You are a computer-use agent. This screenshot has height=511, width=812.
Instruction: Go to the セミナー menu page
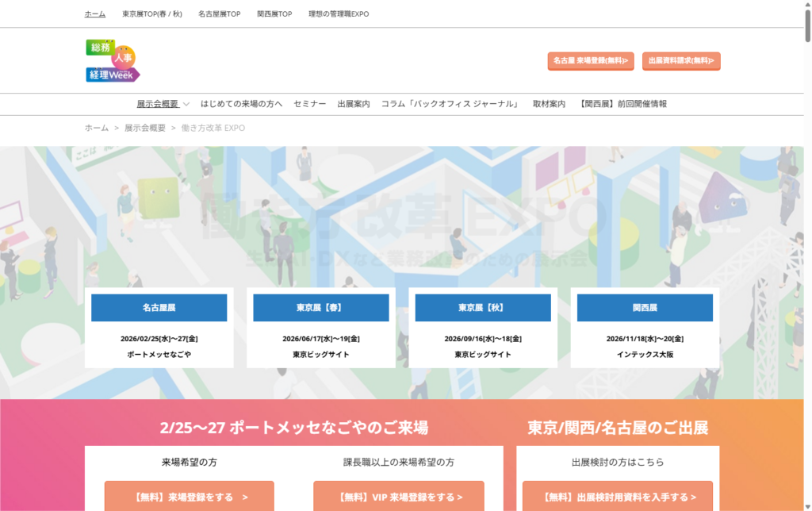[309, 104]
